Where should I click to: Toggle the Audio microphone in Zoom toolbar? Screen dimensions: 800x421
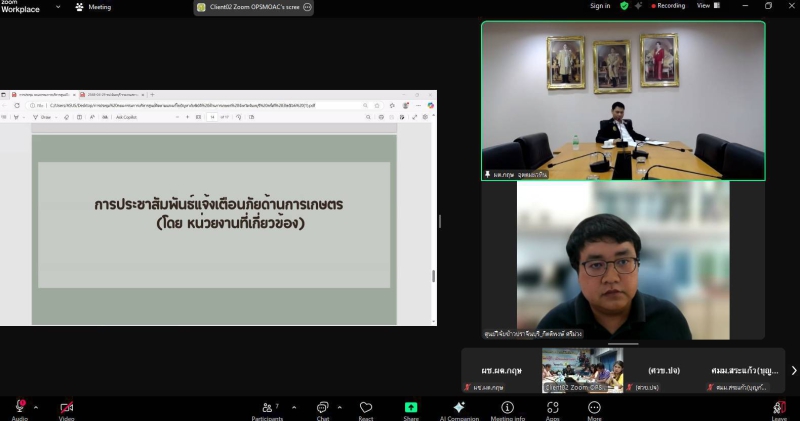(19, 409)
